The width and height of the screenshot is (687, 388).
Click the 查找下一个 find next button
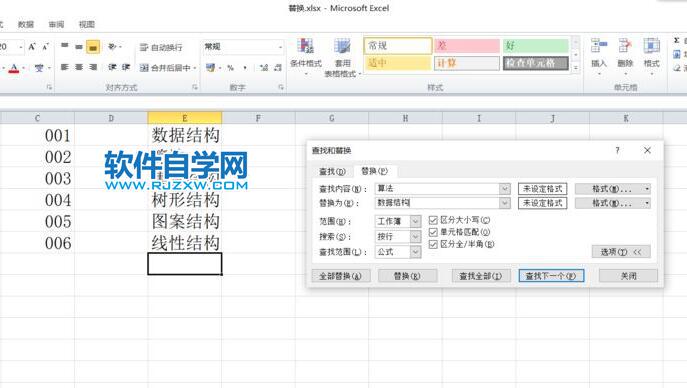[x=551, y=276]
